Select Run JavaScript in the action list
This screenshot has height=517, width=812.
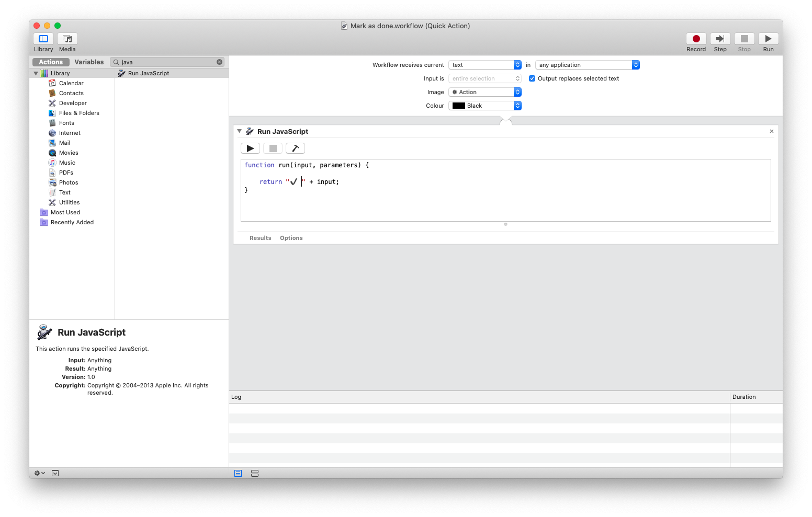[148, 73]
